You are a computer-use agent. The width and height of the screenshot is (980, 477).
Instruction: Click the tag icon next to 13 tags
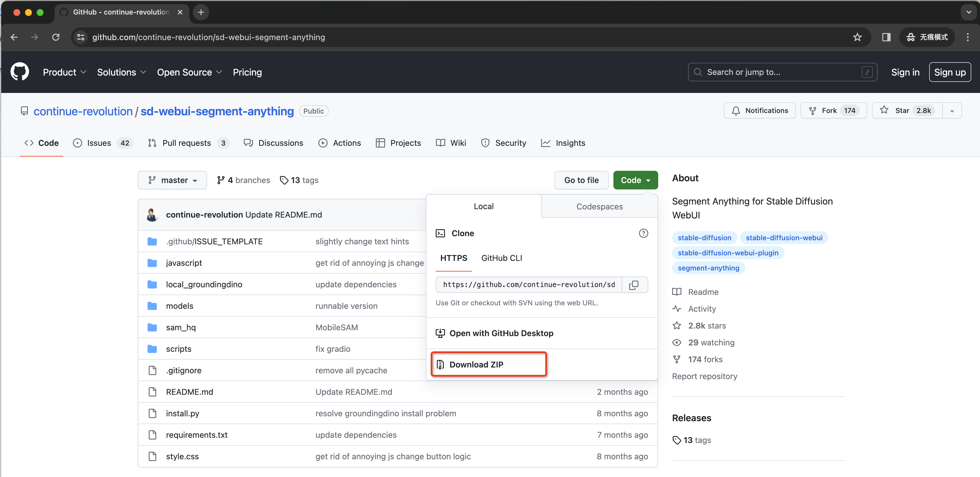284,180
